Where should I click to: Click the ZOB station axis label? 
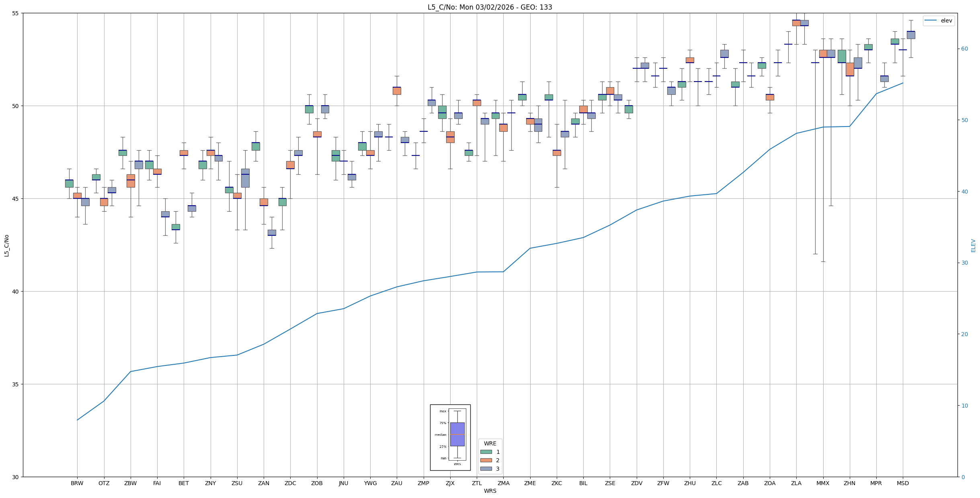[x=317, y=483]
